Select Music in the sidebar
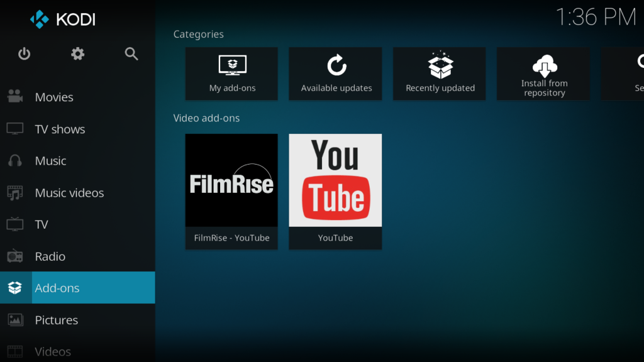The image size is (644, 362). [x=77, y=160]
